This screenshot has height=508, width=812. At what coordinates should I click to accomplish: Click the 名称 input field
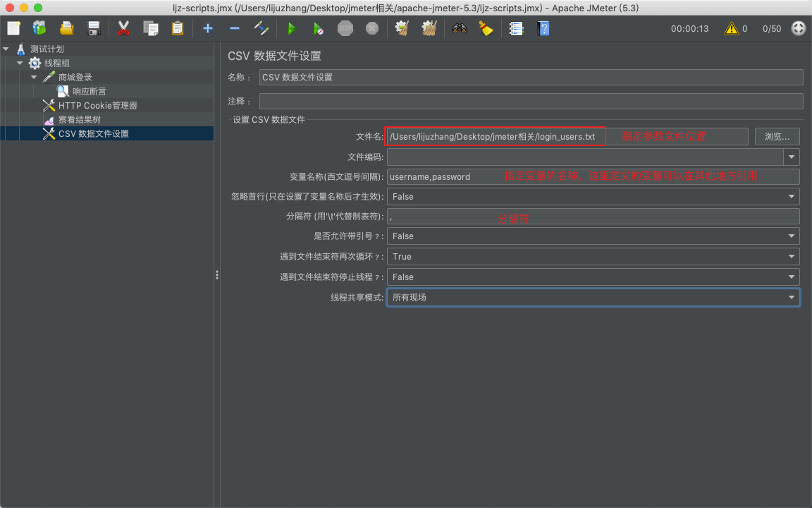[531, 77]
